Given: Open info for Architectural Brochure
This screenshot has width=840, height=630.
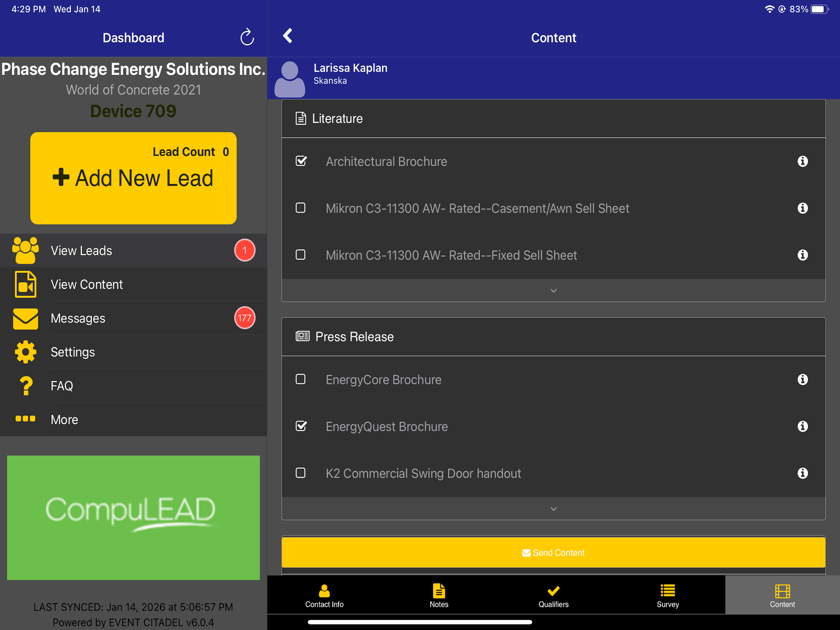Looking at the screenshot, I should pos(802,161).
